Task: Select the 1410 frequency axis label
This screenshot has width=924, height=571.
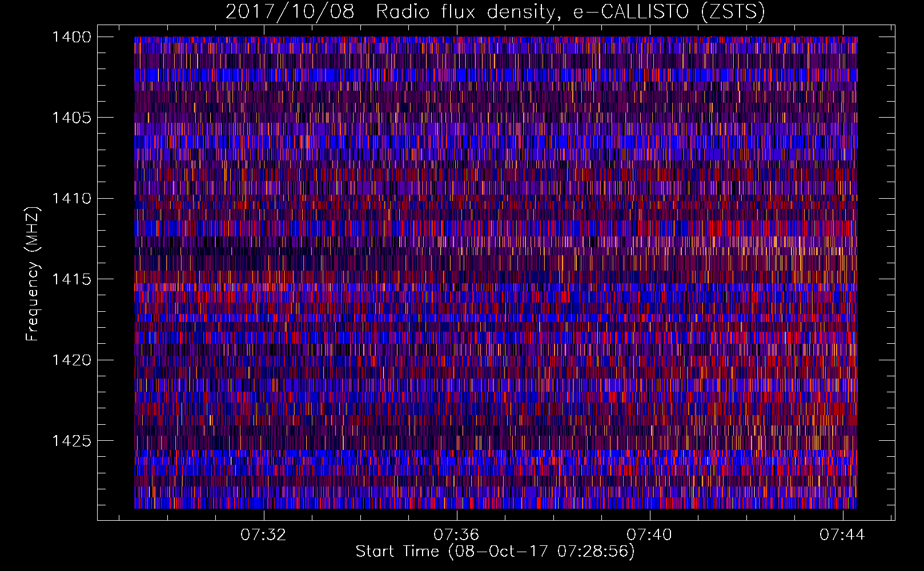Action: (71, 199)
